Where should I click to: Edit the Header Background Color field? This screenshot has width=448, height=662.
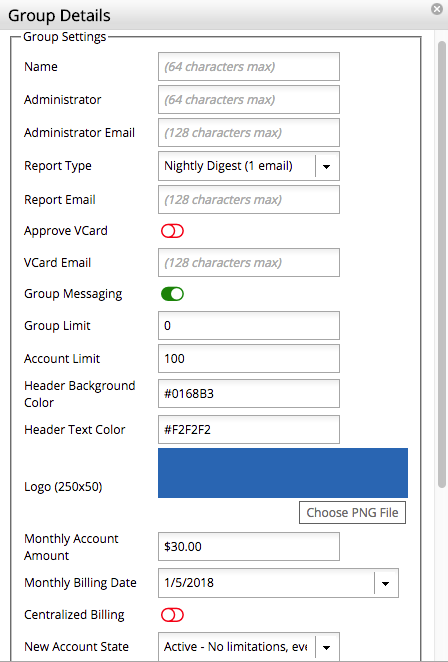click(x=249, y=393)
